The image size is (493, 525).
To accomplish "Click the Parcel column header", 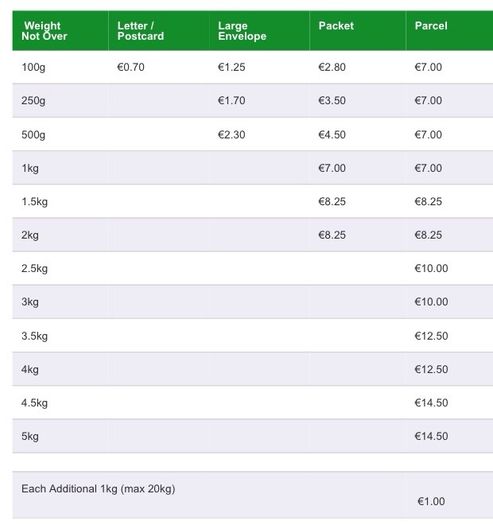I will tap(431, 26).
